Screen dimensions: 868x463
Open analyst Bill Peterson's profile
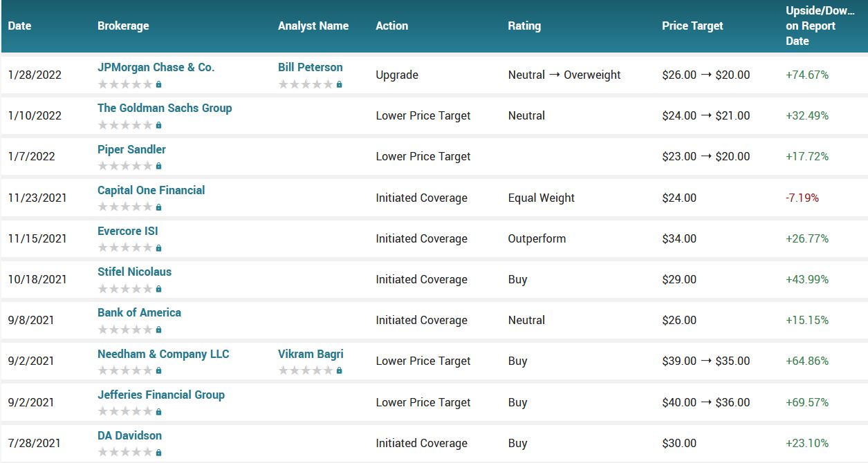(310, 67)
